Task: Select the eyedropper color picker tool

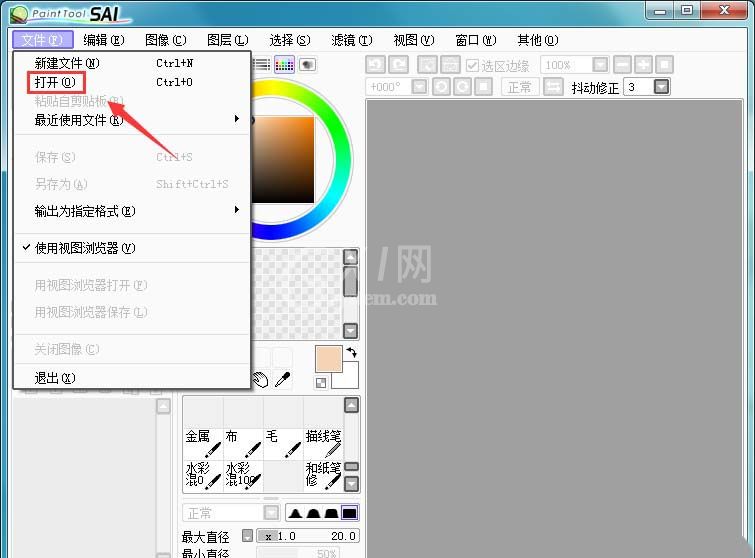Action: (283, 379)
